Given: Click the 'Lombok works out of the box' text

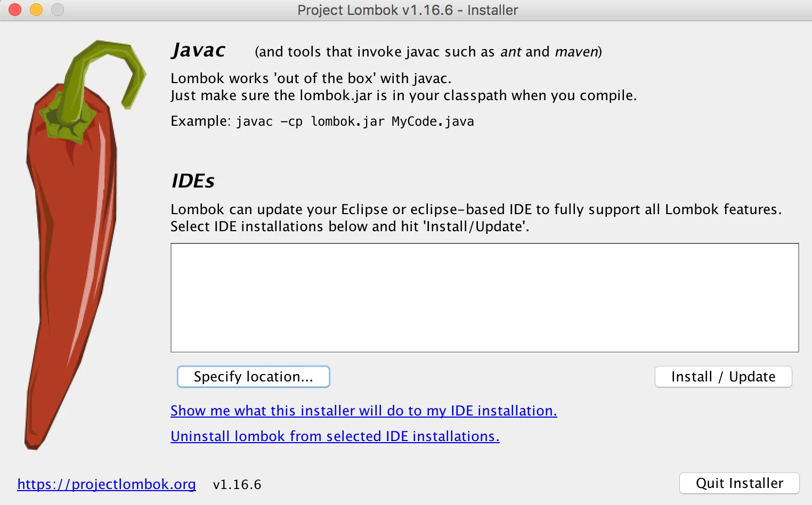Looking at the screenshot, I should (x=311, y=78).
